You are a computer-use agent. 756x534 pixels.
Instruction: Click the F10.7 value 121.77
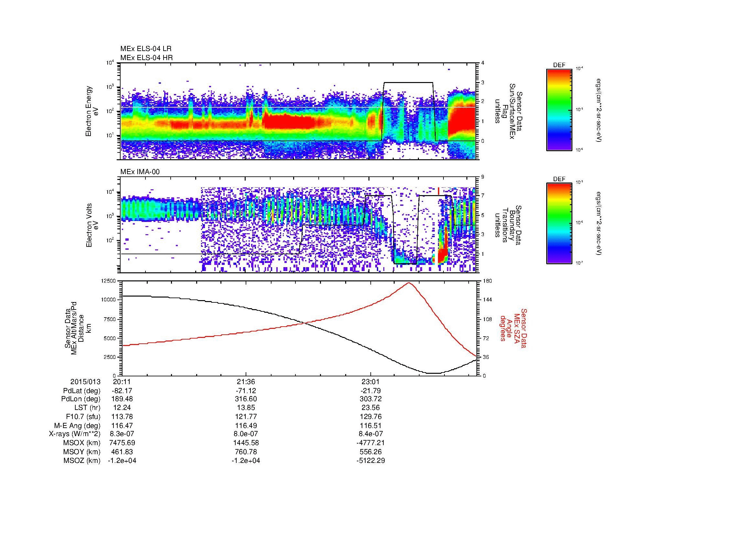tap(246, 417)
